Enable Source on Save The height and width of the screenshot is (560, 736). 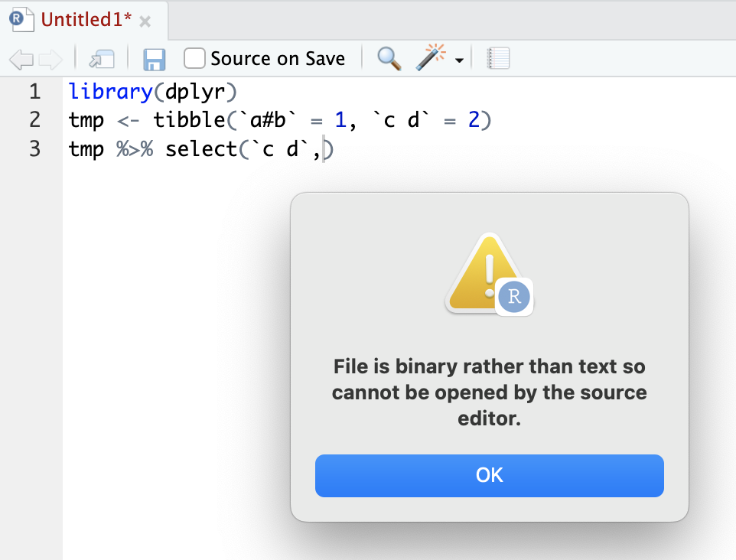coord(194,58)
